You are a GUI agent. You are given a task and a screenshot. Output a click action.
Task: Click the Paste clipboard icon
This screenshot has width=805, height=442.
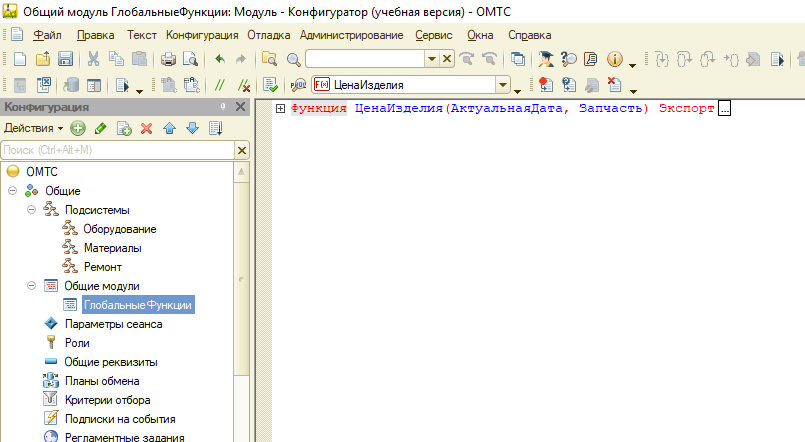(x=139, y=59)
